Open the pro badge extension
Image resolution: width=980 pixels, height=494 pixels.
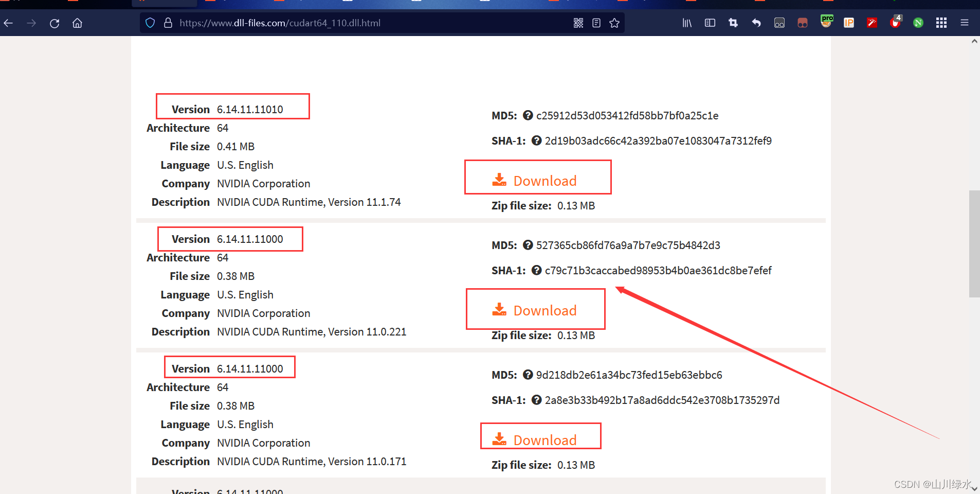coord(826,22)
